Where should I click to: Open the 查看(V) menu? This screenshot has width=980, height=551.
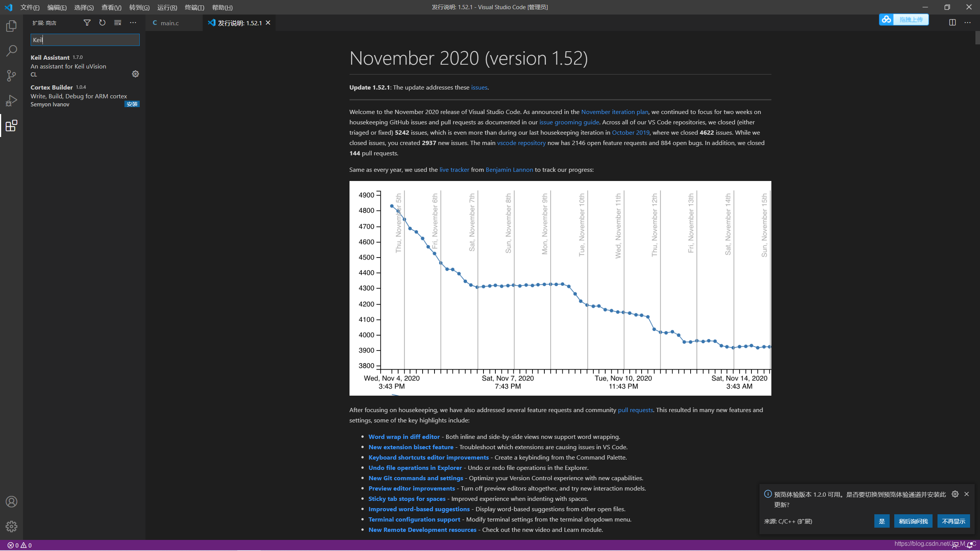pos(111,7)
